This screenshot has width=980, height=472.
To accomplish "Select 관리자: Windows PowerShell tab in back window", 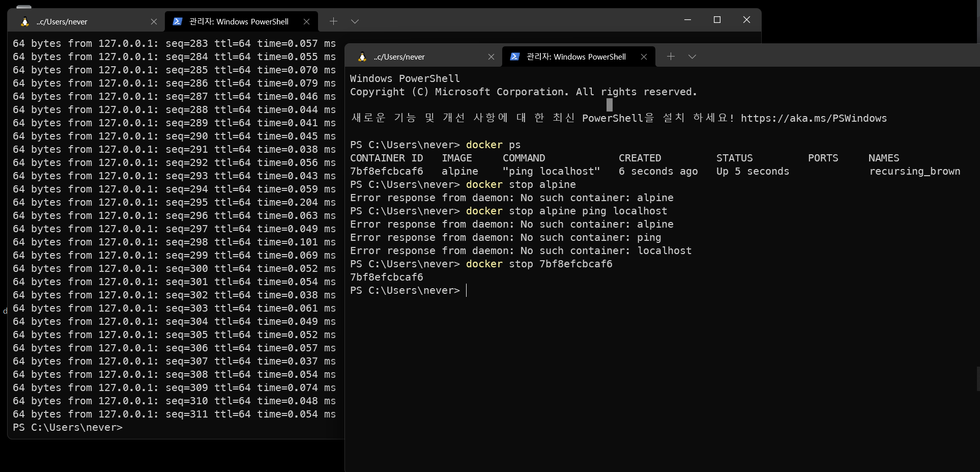I will click(241, 21).
